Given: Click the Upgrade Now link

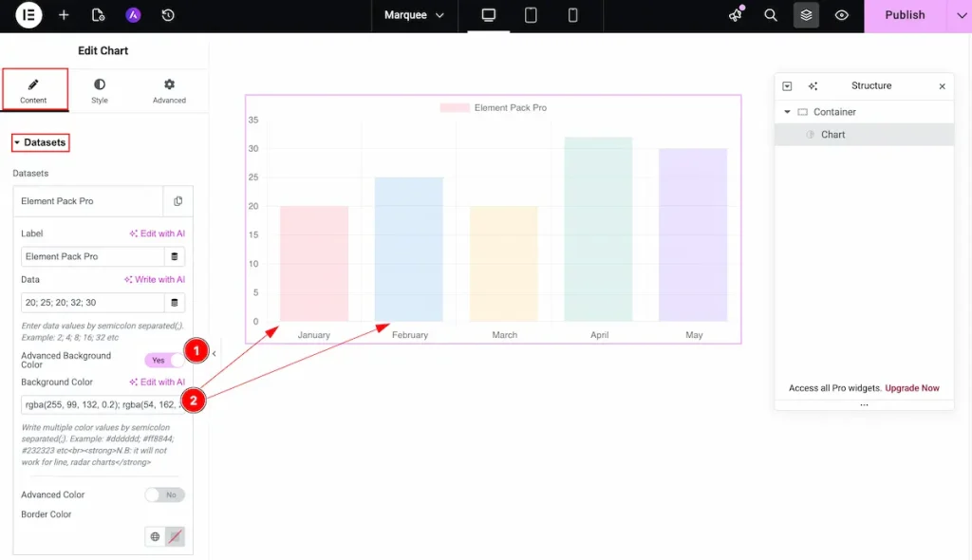Looking at the screenshot, I should pyautogui.click(x=911, y=387).
